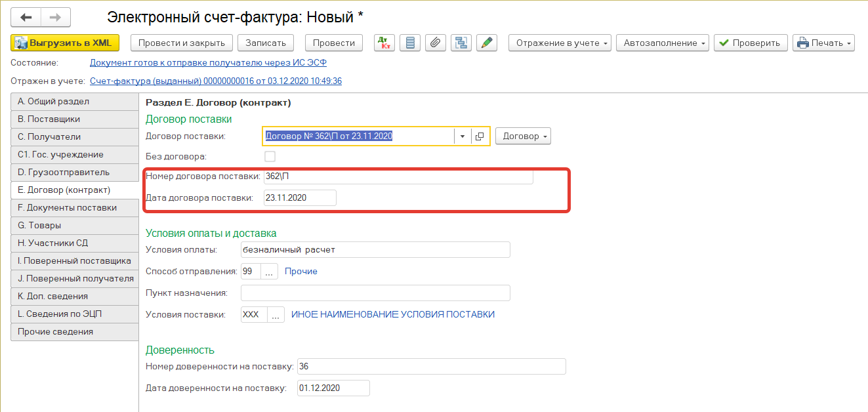Image resolution: width=868 pixels, height=412 pixels.
Task: Click the paperclip attached files icon
Action: (x=435, y=43)
